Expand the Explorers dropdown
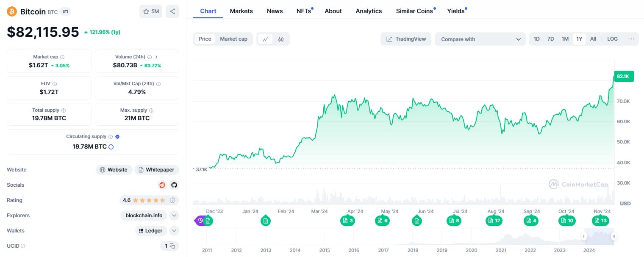Screen dimensions: 644x257 [174, 216]
